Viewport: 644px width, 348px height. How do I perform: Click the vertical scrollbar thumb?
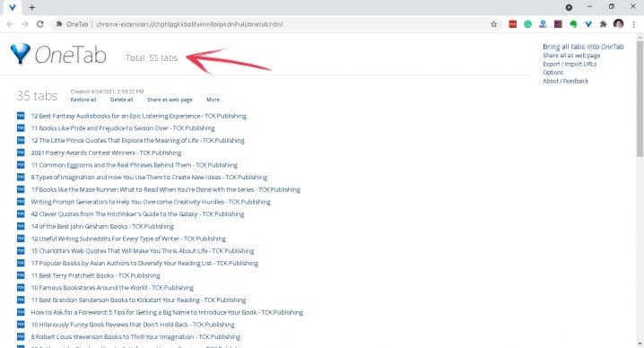[640, 99]
